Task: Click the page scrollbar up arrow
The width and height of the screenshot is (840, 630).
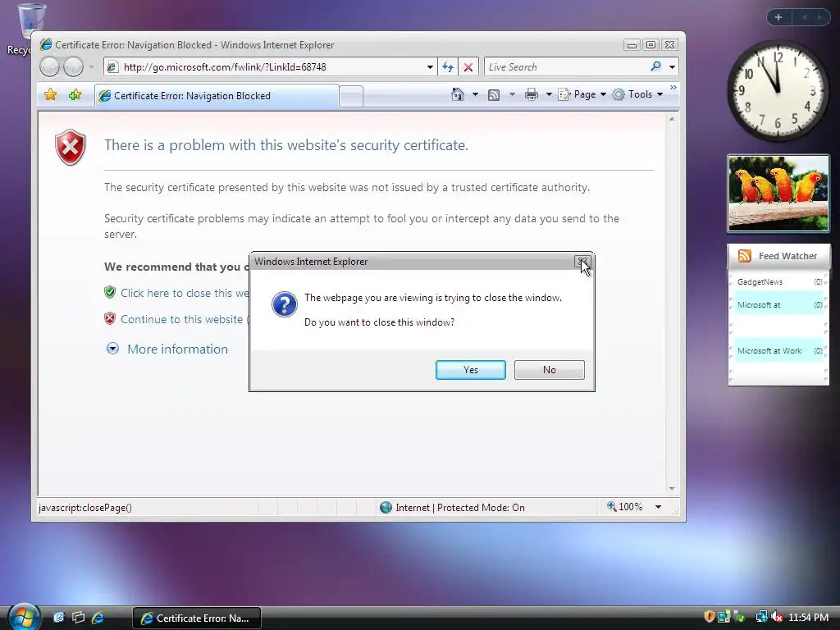Action: (672, 119)
